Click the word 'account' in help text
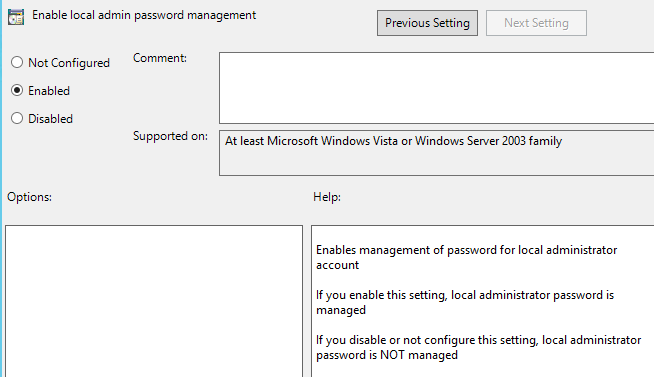Viewport: 654px width, 377px height. (x=337, y=265)
